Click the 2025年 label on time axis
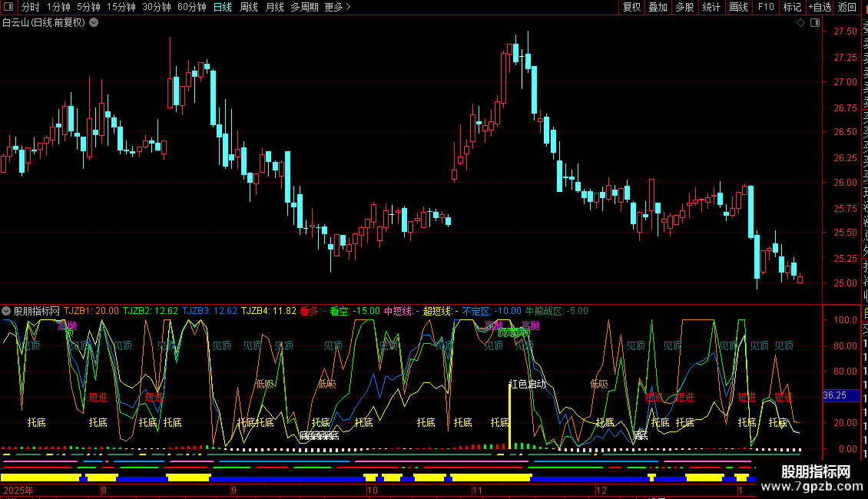Viewport: 868px width, 499px height. click(18, 490)
